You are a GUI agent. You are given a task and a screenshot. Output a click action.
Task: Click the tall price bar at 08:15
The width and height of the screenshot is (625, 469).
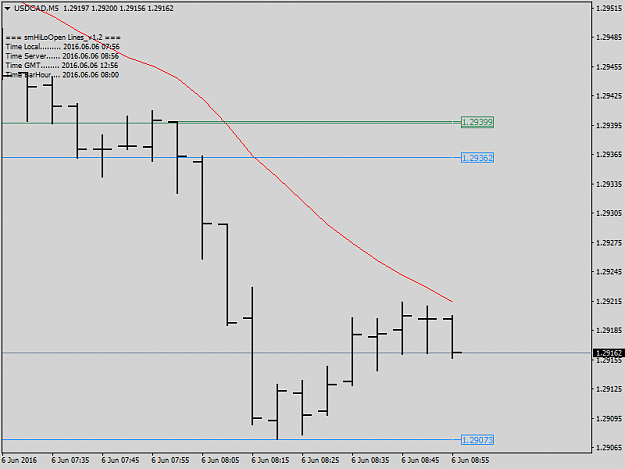point(252,356)
